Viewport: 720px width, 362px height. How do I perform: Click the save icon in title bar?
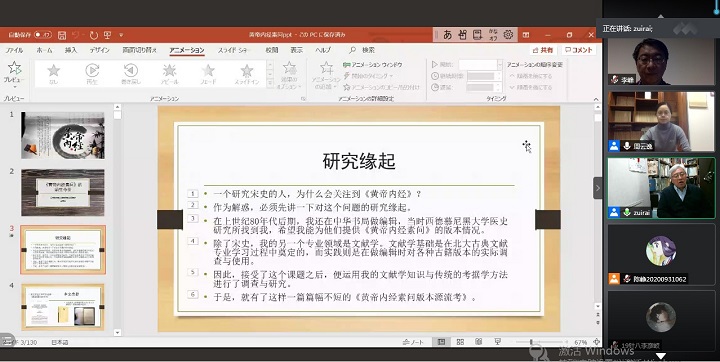click(x=62, y=35)
